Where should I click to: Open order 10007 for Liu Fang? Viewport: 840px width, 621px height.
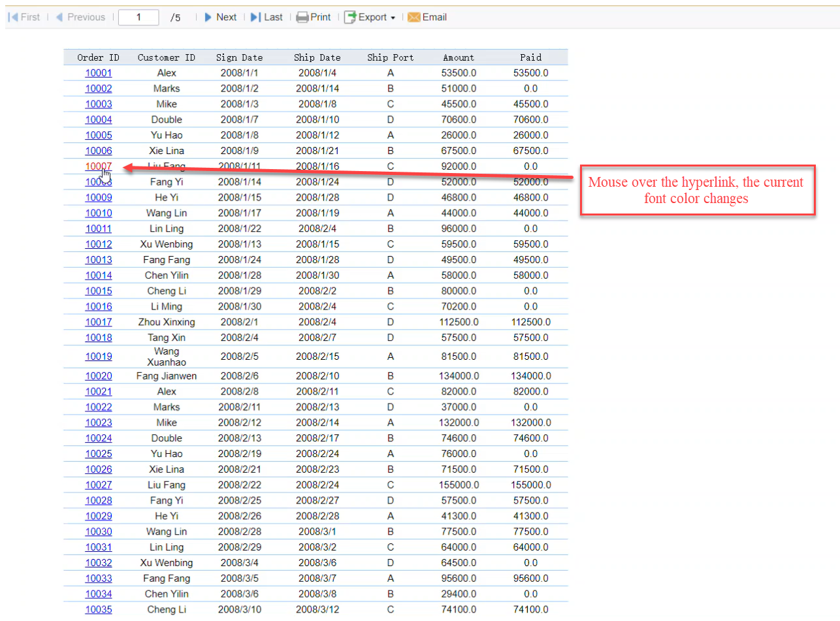point(99,167)
